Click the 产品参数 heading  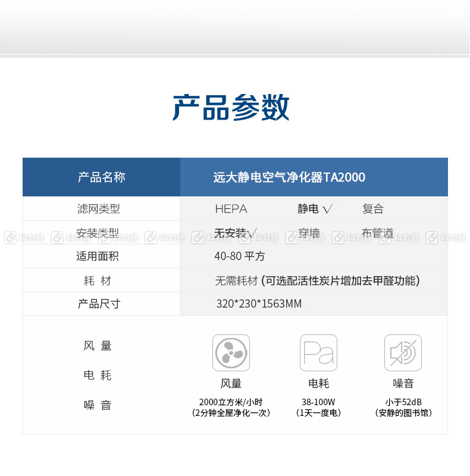[231, 108]
